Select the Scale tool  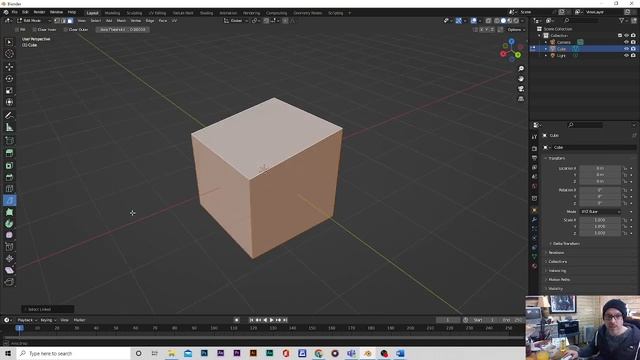coord(9,90)
